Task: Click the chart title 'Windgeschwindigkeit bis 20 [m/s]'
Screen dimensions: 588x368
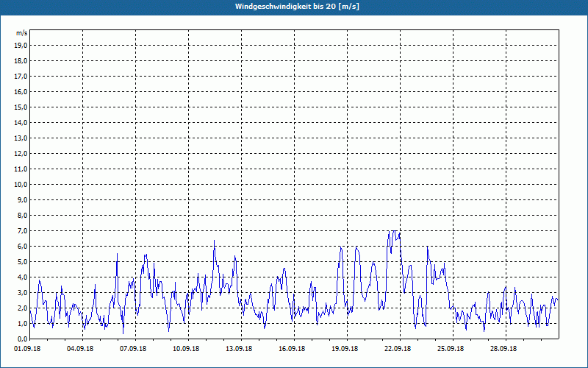Action: pos(297,7)
